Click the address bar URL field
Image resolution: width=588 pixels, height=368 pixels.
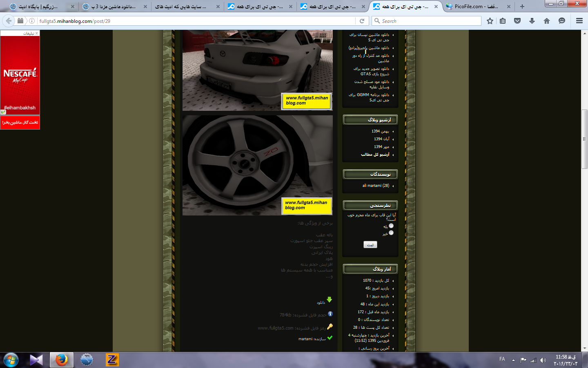[196, 21]
